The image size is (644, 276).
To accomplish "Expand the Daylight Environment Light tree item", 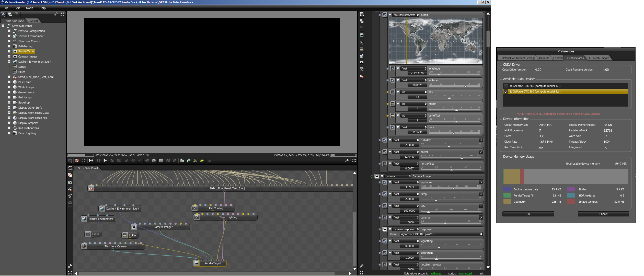I will pos(9,62).
